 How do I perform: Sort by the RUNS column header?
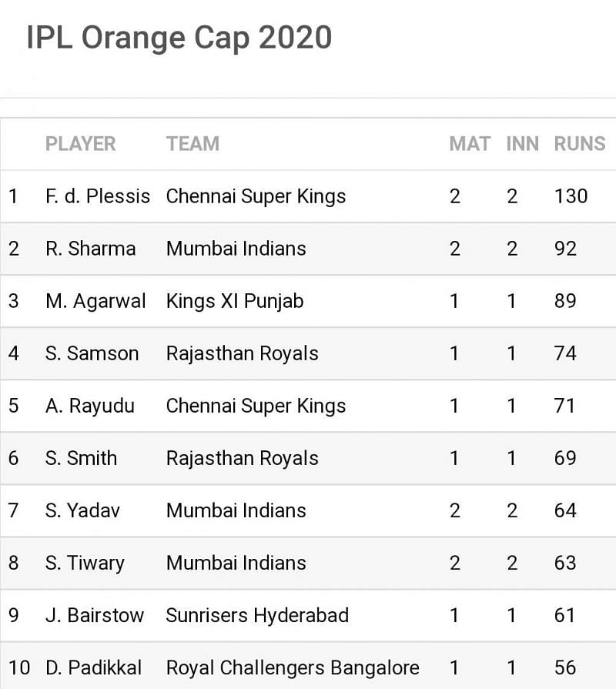[x=579, y=144]
